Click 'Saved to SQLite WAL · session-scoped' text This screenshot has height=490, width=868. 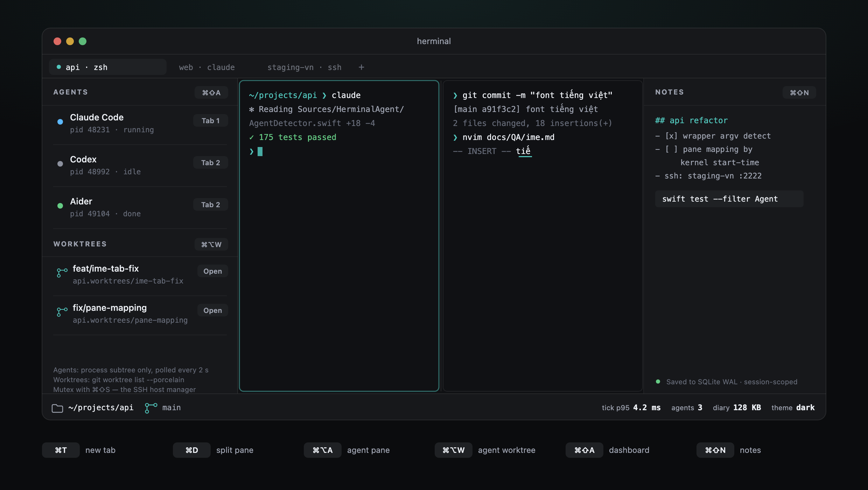tap(732, 381)
